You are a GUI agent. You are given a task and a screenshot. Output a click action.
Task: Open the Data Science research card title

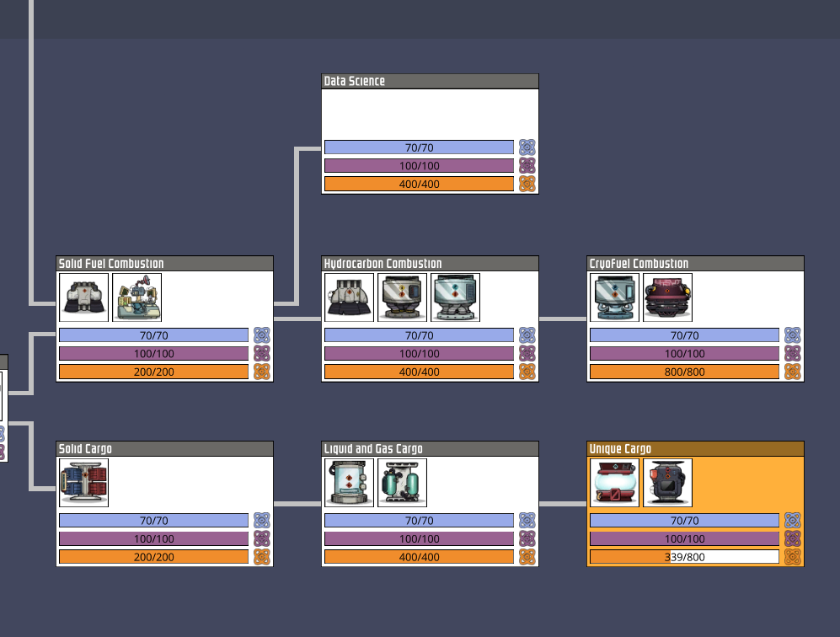[x=430, y=82]
